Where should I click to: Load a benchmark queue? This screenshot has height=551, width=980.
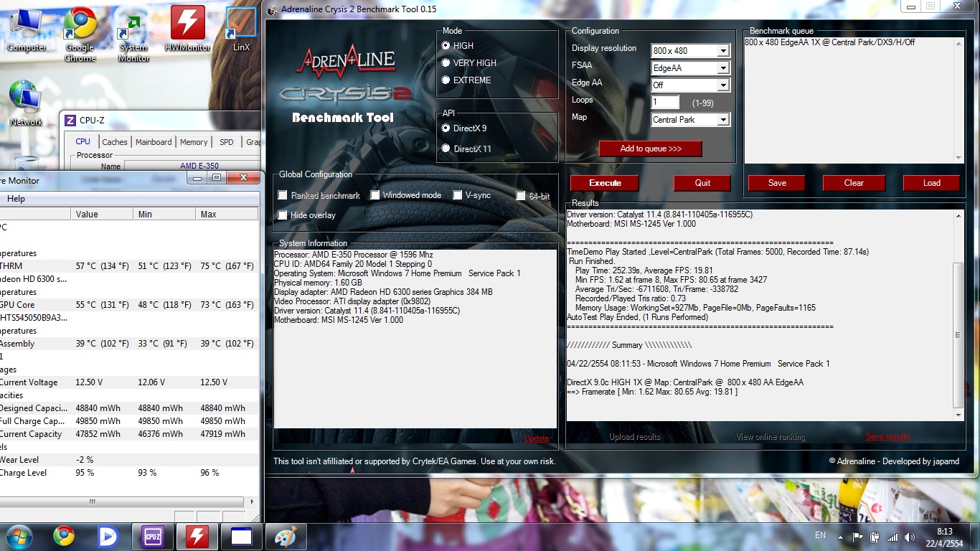point(931,183)
